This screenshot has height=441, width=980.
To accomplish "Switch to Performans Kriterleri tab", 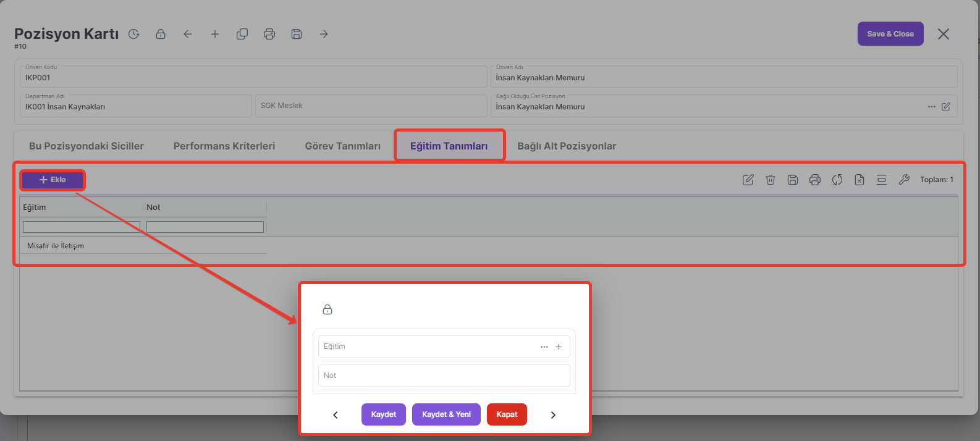I will (x=224, y=146).
